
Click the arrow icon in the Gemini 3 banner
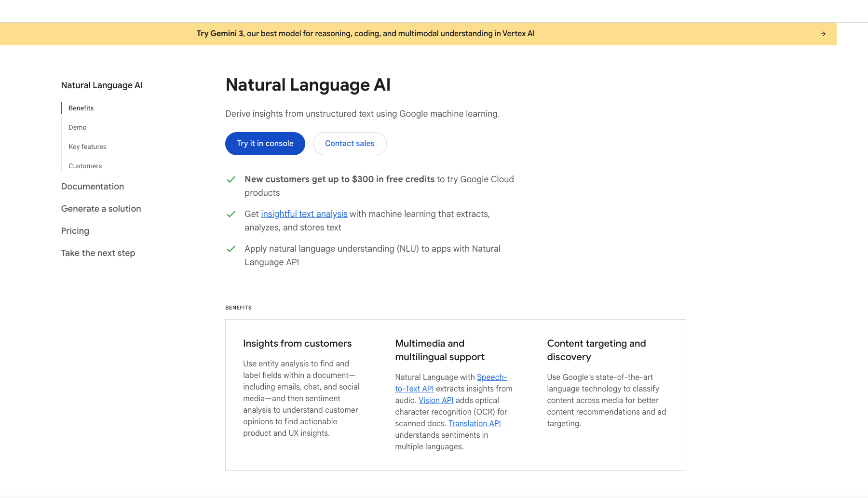[x=823, y=34]
